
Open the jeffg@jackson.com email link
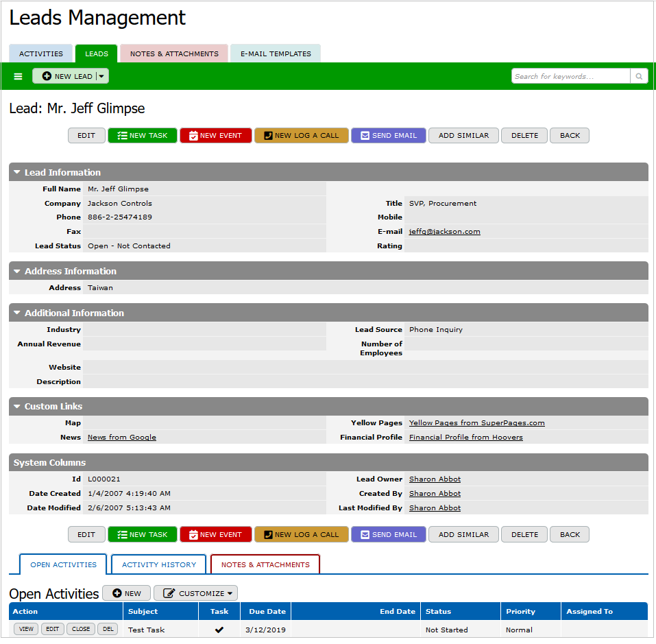tap(445, 231)
